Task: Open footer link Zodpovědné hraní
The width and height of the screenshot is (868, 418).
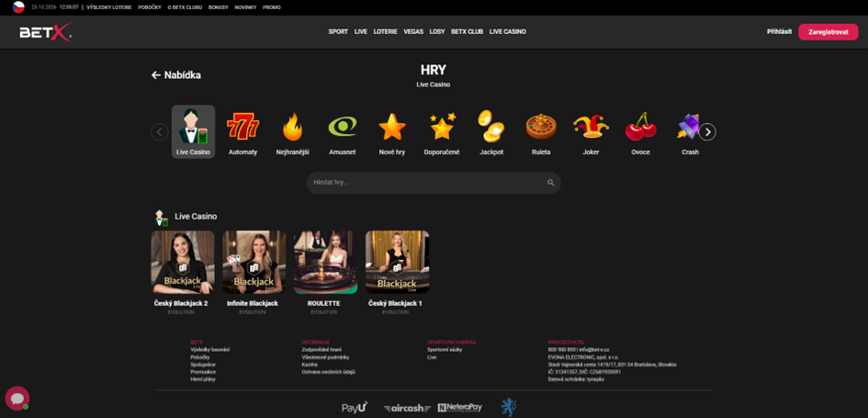Action: click(x=321, y=350)
